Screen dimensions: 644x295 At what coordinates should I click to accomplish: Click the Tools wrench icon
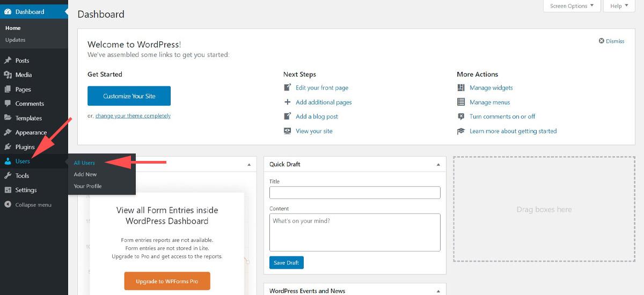[8, 176]
